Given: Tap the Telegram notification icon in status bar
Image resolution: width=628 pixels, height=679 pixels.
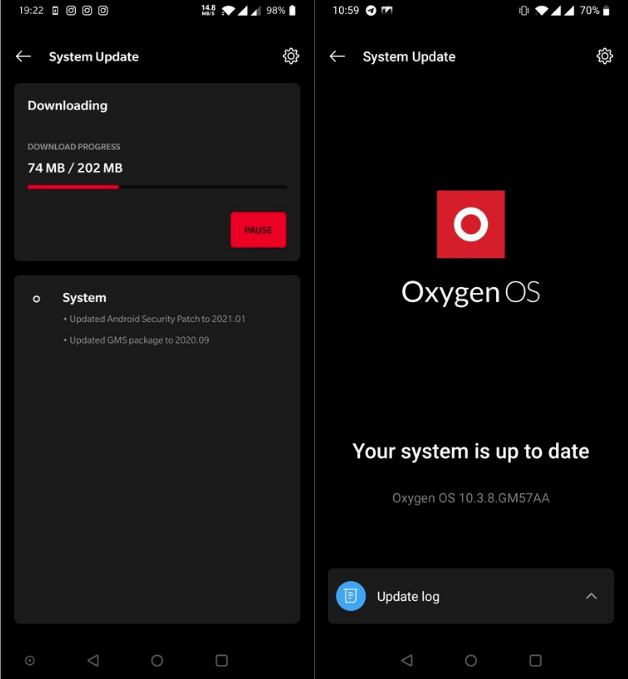Looking at the screenshot, I should pos(371,10).
